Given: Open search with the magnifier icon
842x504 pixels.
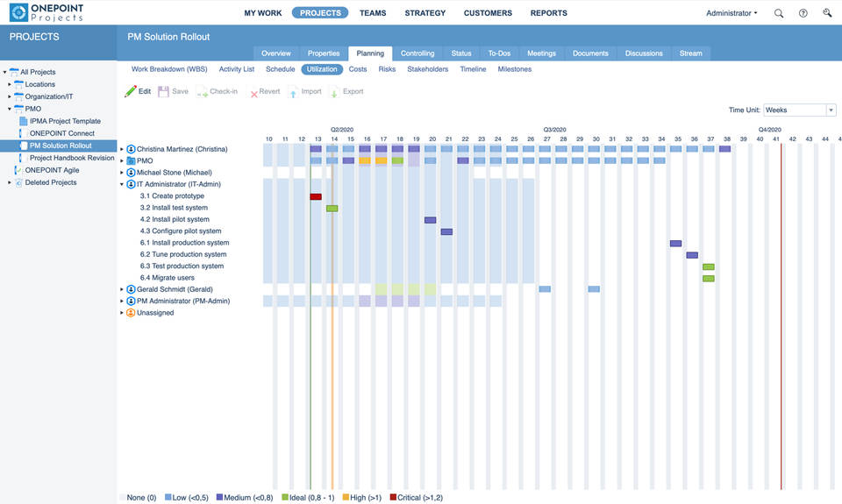Looking at the screenshot, I should click(779, 13).
